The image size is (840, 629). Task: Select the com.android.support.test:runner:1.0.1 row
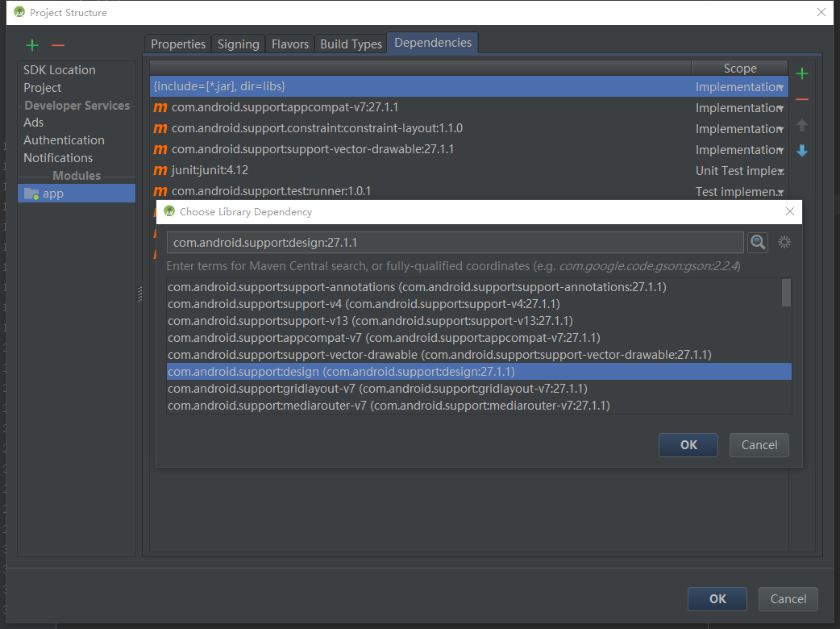[468, 191]
